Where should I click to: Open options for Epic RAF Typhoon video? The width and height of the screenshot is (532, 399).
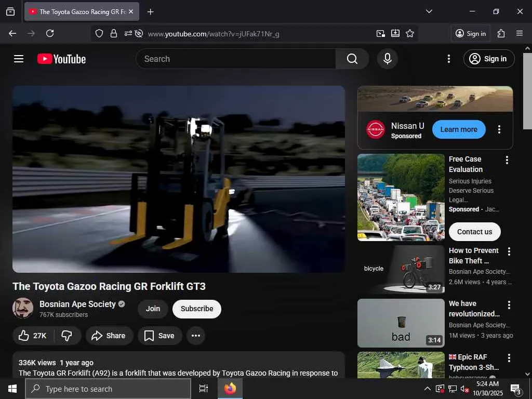pos(509,357)
